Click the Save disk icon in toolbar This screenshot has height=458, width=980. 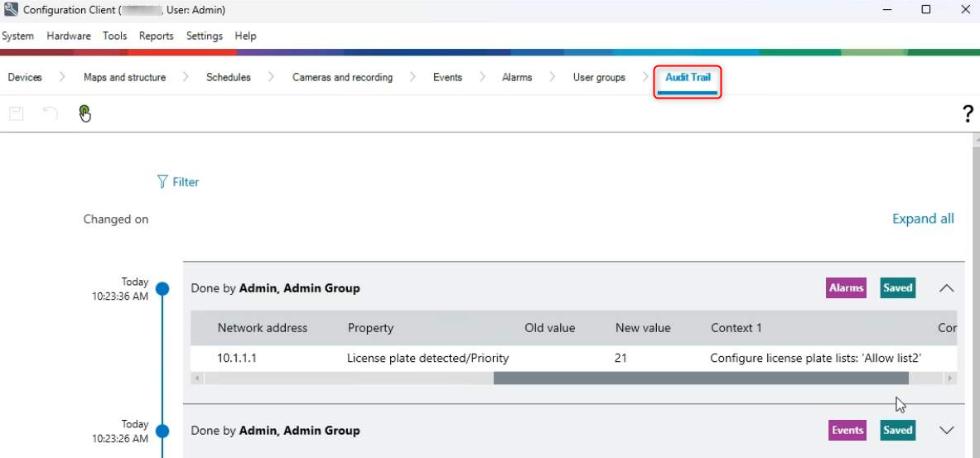pyautogui.click(x=16, y=113)
